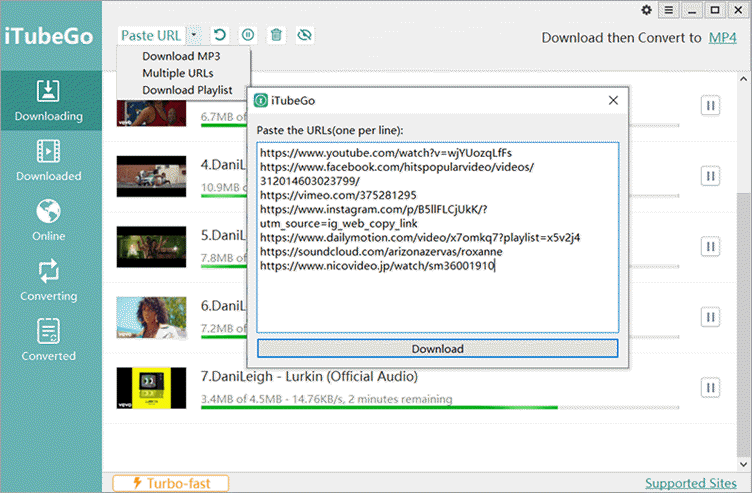Click the download list scrollbar up arrow
This screenshot has height=493, width=752.
coord(743,79)
